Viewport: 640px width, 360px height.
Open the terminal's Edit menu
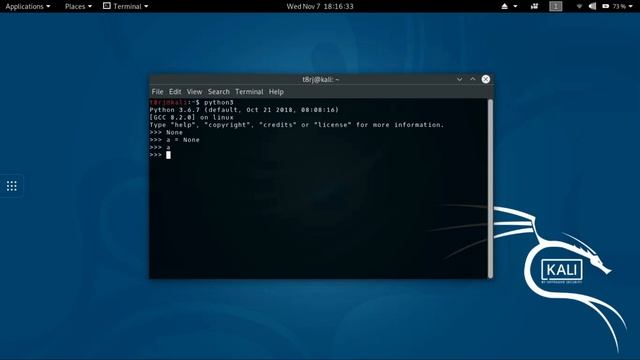coord(175,92)
